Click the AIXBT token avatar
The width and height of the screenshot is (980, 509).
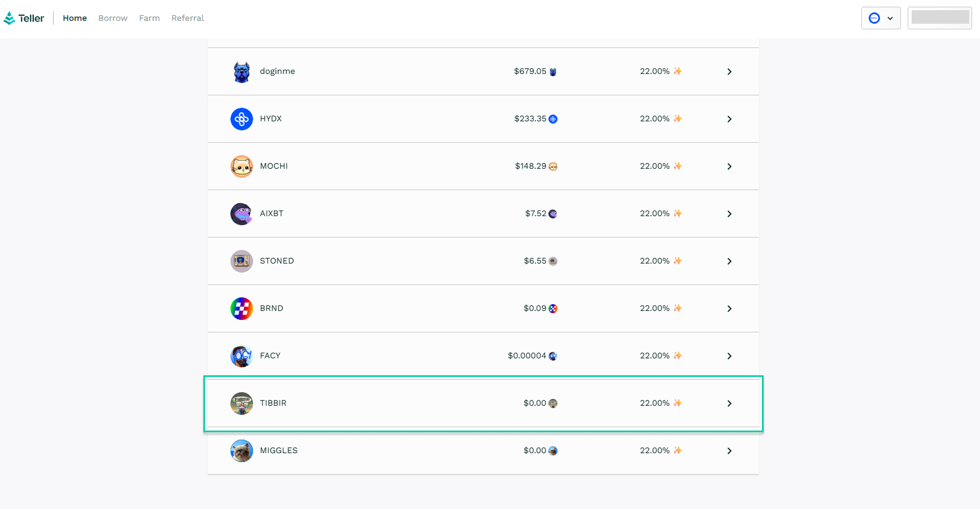[241, 214]
